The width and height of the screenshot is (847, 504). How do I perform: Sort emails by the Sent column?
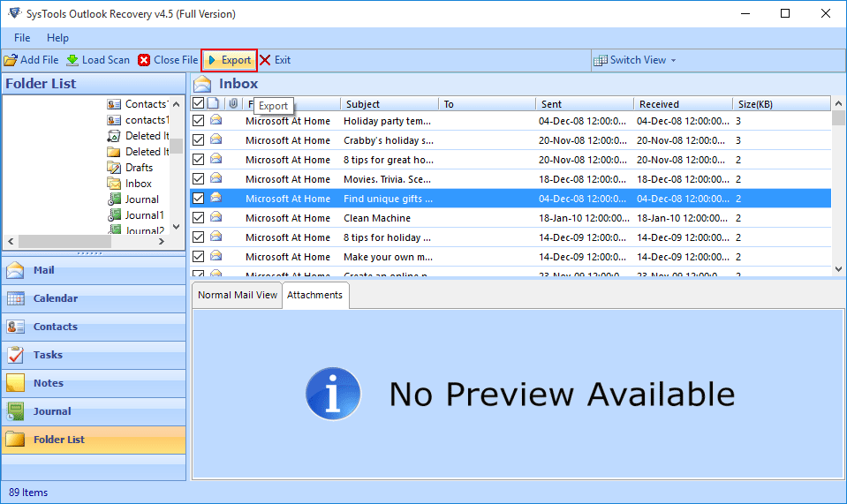click(585, 103)
